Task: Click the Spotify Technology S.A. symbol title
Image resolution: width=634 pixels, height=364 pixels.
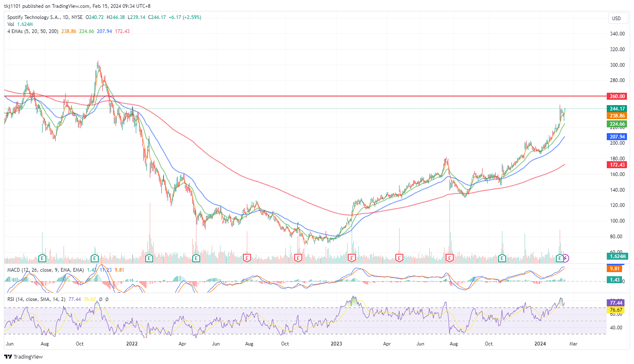Action: 33,17
